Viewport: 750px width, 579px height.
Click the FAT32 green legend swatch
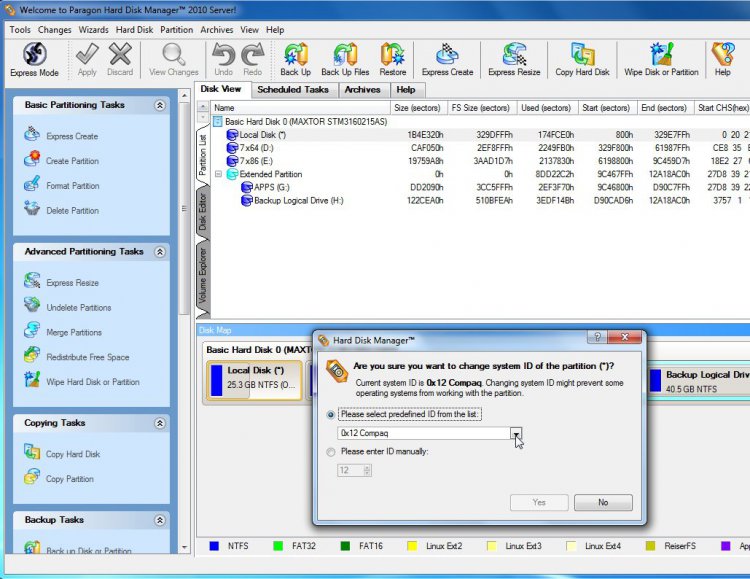pyautogui.click(x=278, y=546)
